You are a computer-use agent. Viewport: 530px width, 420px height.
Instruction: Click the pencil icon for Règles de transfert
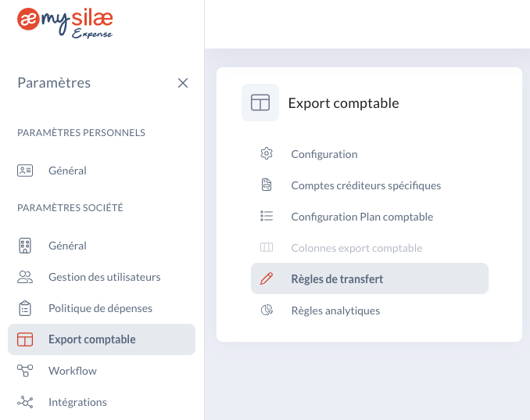pyautogui.click(x=267, y=278)
